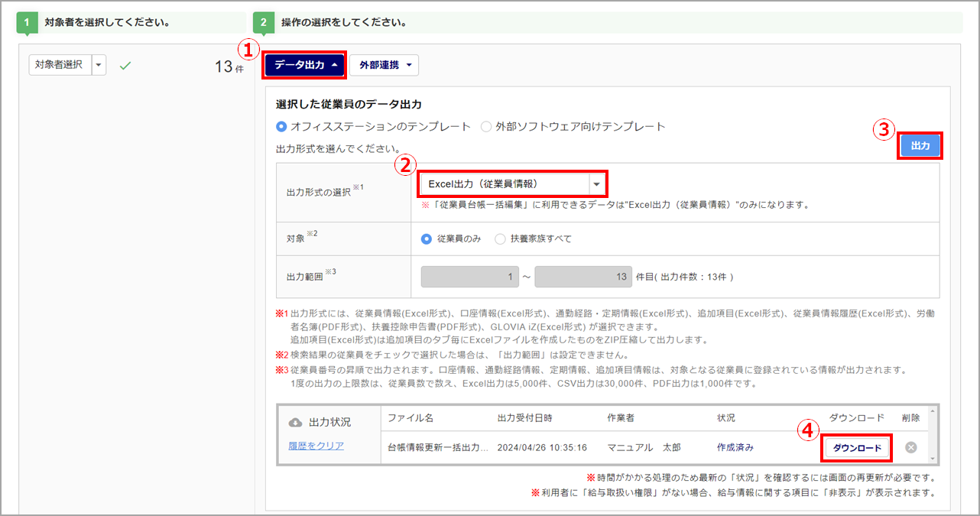
Task: Click the status text 作成済み
Action: tap(735, 447)
